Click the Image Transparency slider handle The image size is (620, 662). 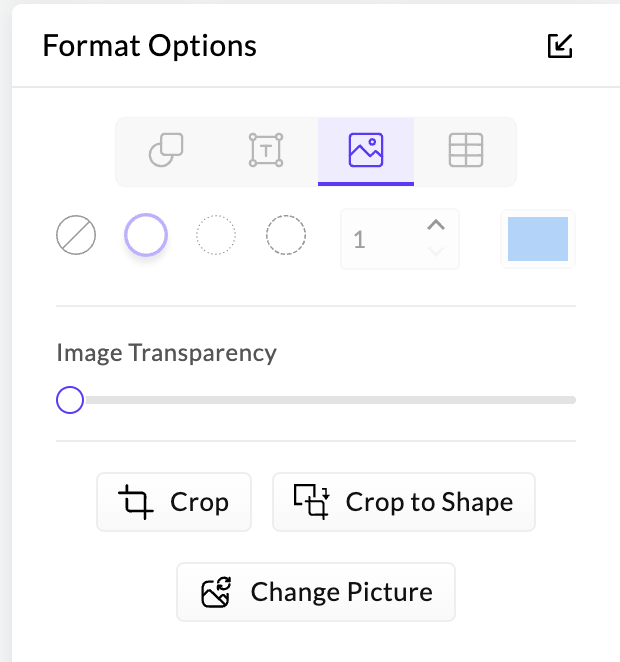70,400
